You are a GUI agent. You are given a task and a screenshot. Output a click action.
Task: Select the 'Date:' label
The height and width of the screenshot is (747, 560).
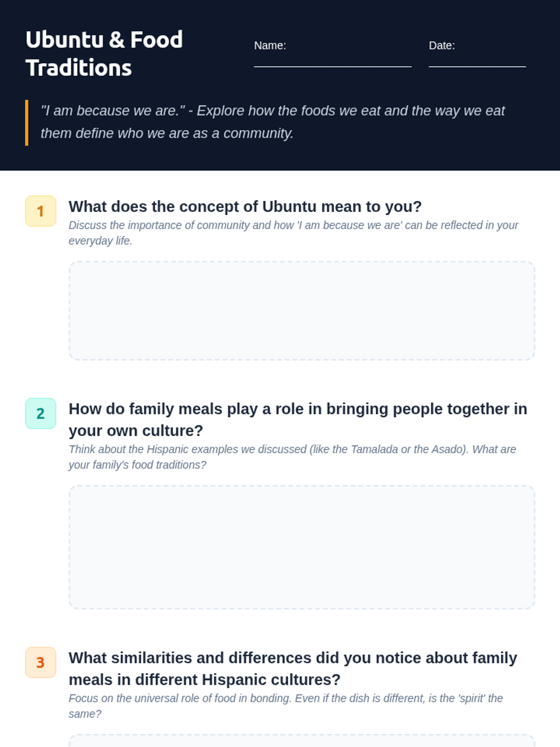pos(441,46)
